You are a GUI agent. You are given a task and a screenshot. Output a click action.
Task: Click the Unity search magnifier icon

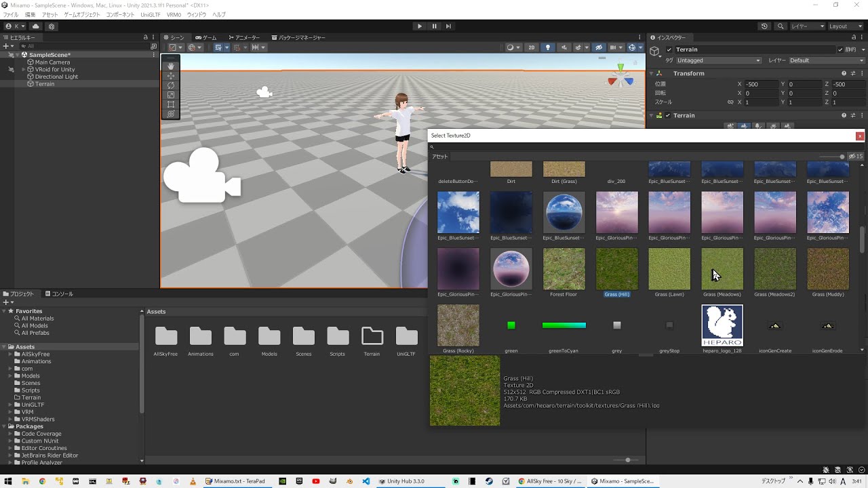pos(781,26)
